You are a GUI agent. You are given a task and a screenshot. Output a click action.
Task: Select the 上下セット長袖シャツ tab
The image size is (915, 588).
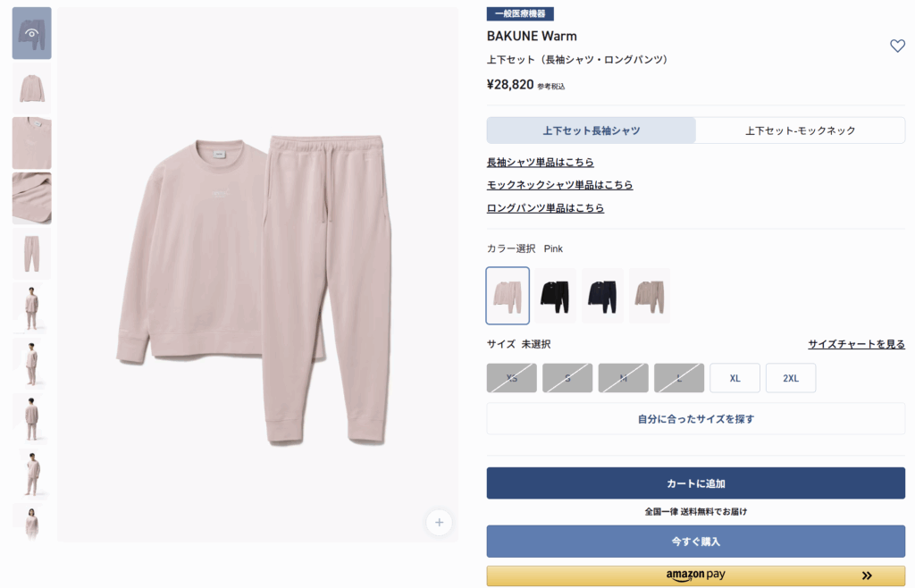click(592, 130)
